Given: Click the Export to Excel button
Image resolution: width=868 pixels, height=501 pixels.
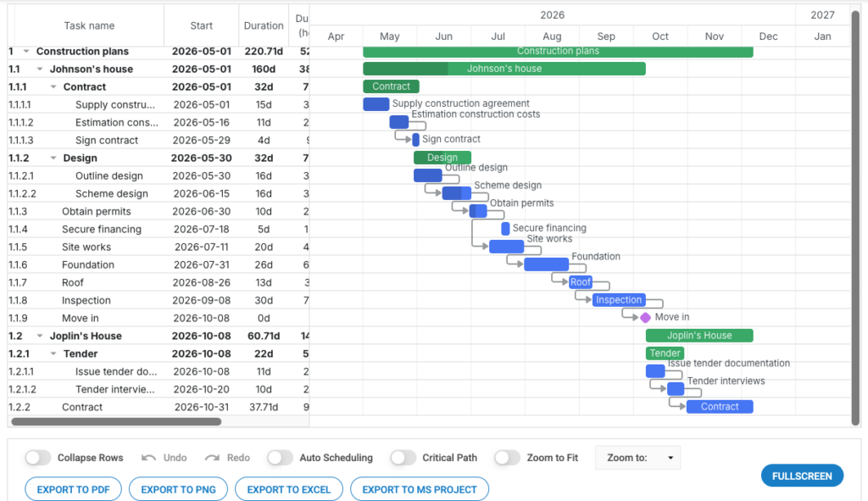Looking at the screenshot, I should coord(289,489).
